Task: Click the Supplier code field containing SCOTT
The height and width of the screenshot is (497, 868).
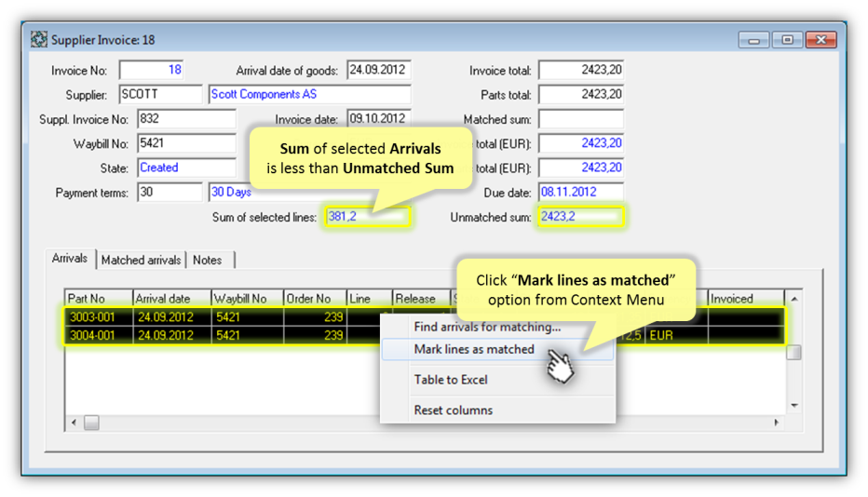Action: (x=159, y=95)
